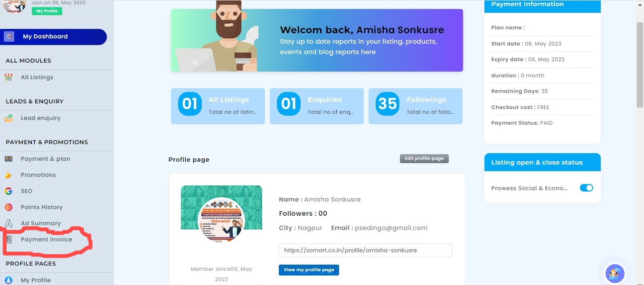Toggle Prowess Social listing open status
This screenshot has width=644, height=285.
tap(587, 188)
